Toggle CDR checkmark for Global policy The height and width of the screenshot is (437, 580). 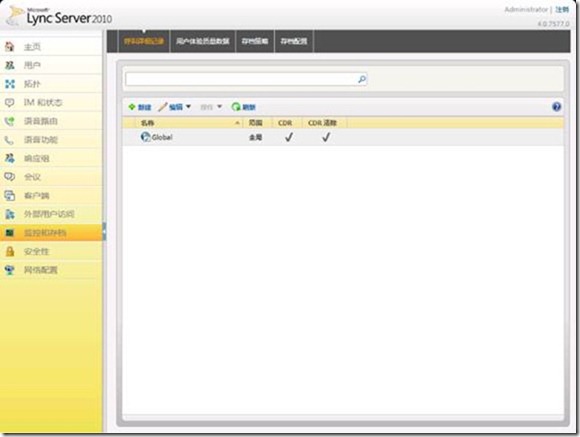289,137
